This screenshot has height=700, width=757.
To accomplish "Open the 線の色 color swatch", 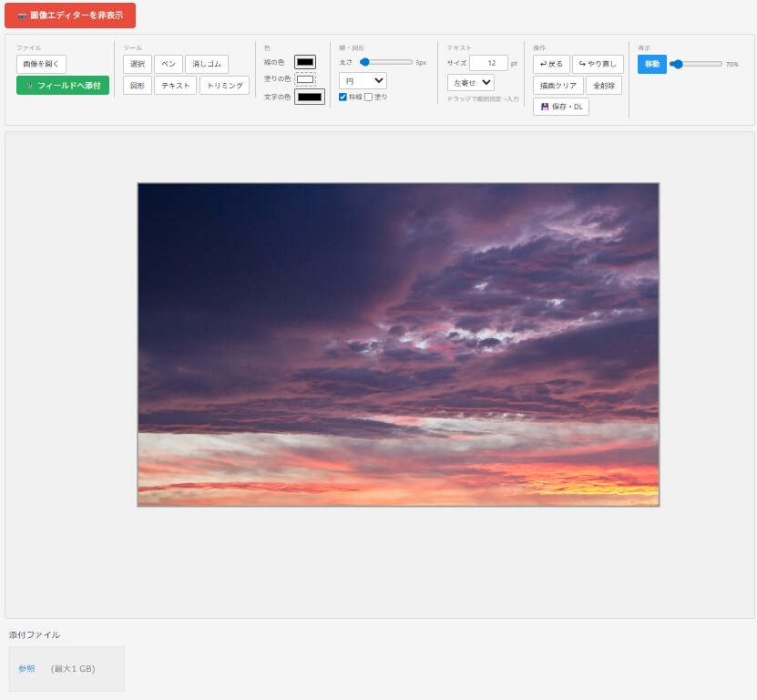I will (305, 62).
